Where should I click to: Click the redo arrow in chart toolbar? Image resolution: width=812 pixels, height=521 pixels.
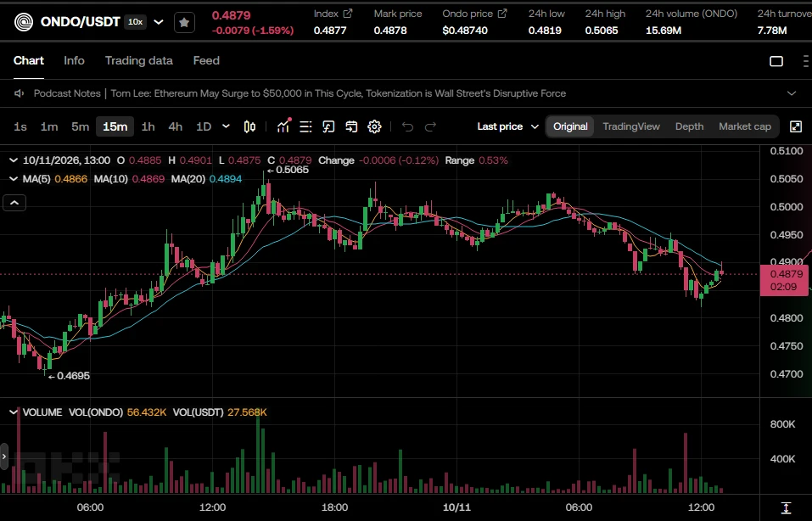coord(430,126)
